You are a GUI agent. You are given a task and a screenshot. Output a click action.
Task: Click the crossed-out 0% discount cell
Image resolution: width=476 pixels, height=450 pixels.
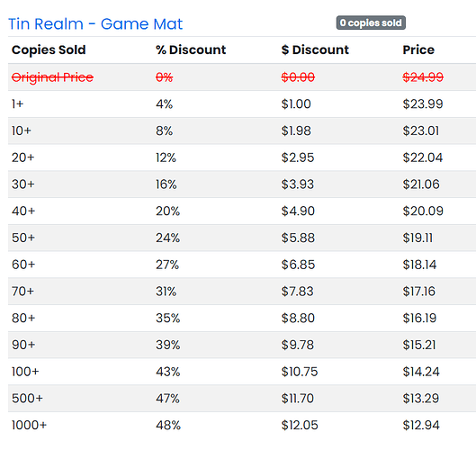tap(165, 77)
